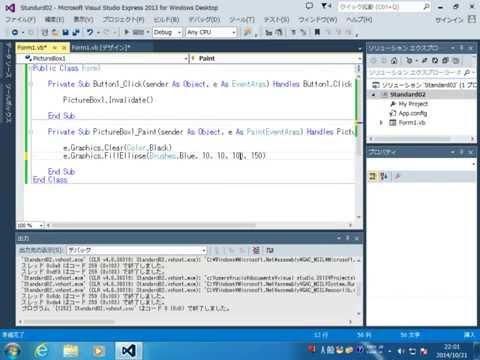Image resolution: width=480 pixels, height=360 pixels.
Task: Click the Refresh icon in Solution Explorer toolbar
Action: coord(435,60)
